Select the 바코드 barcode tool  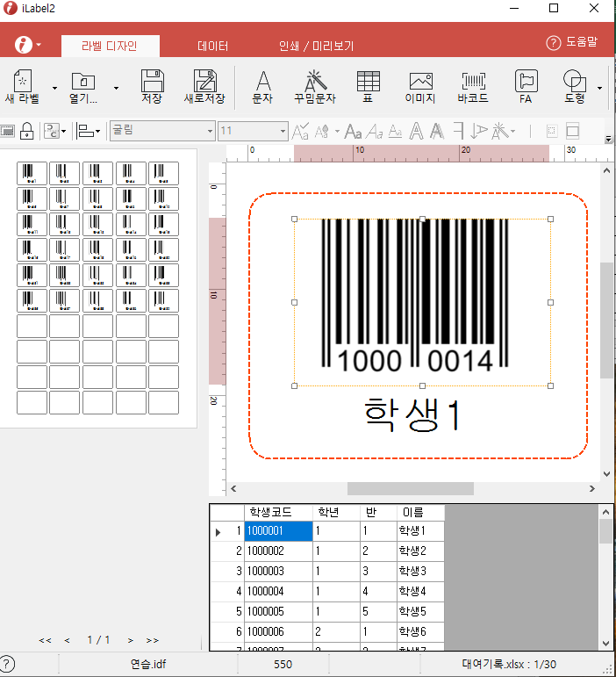(x=473, y=86)
